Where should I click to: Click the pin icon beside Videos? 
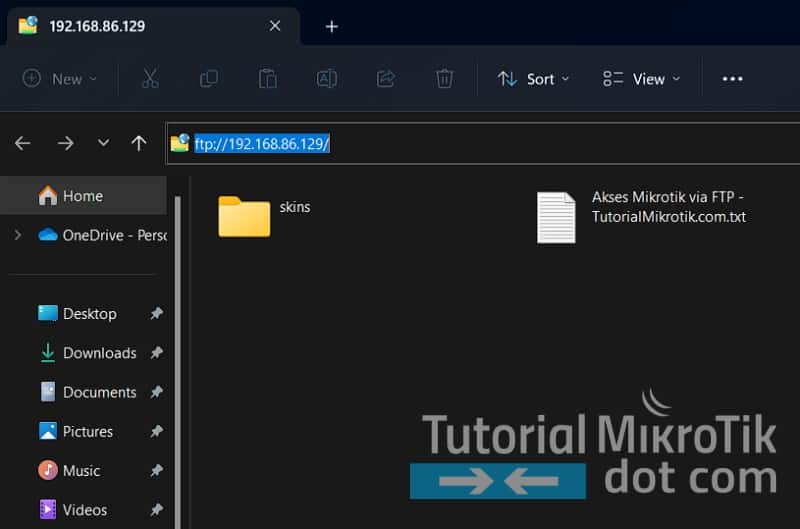(x=157, y=510)
